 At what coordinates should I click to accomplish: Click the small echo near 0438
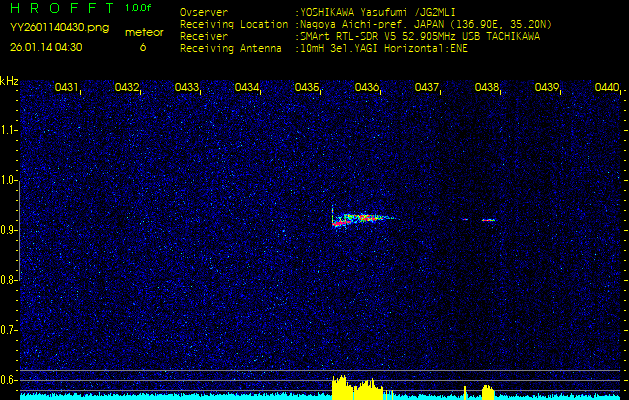(x=488, y=219)
